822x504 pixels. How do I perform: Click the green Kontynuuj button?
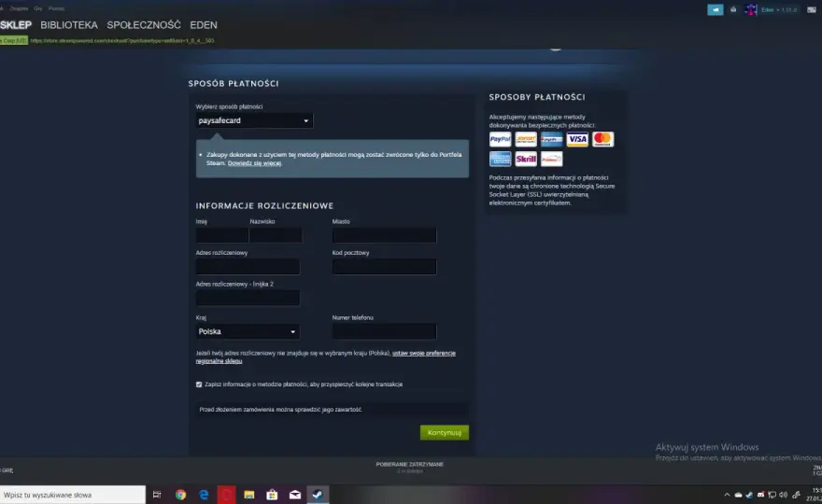point(445,433)
